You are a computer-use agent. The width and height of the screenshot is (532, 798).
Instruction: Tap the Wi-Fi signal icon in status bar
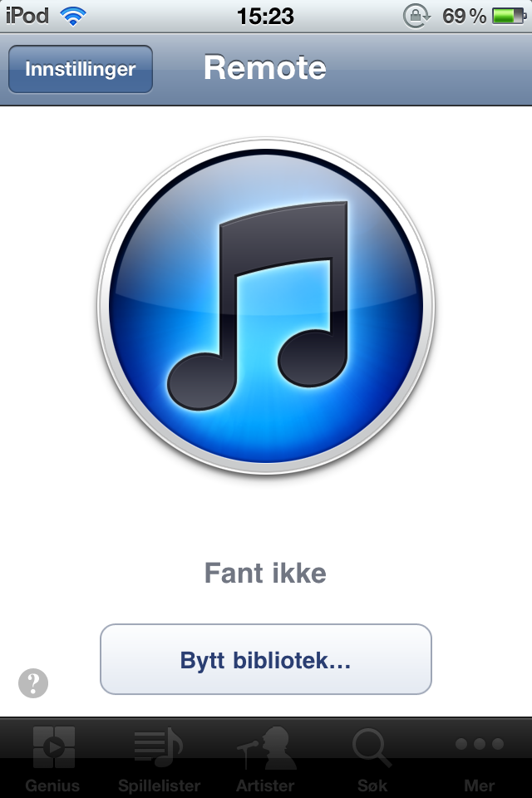coord(73,17)
